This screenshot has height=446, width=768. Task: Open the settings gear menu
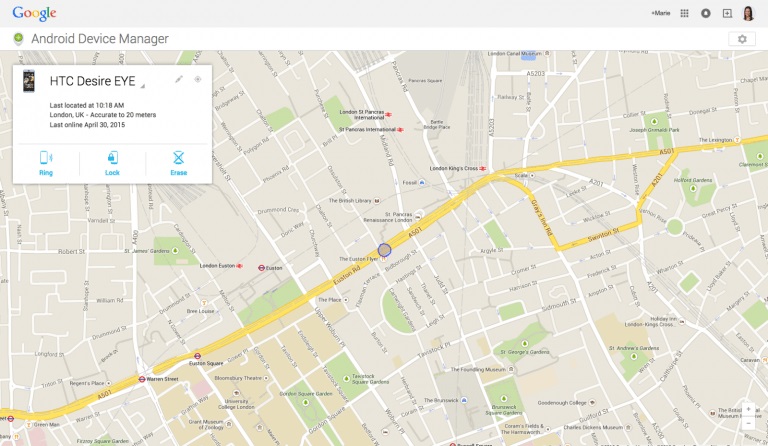(x=741, y=39)
